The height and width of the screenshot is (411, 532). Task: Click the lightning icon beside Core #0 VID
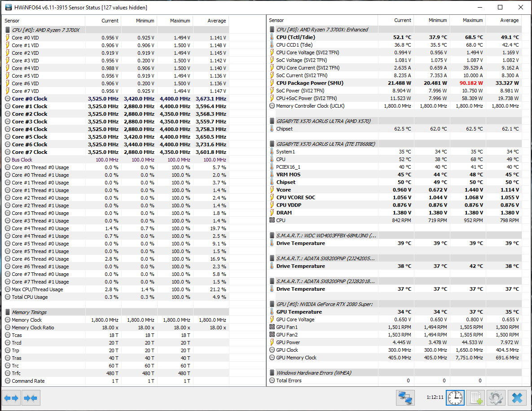(x=8, y=38)
